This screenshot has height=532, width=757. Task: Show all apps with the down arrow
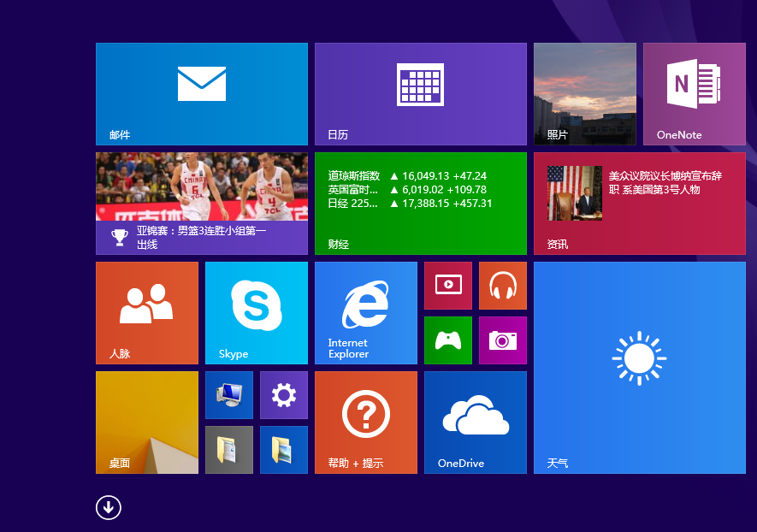coord(108,507)
